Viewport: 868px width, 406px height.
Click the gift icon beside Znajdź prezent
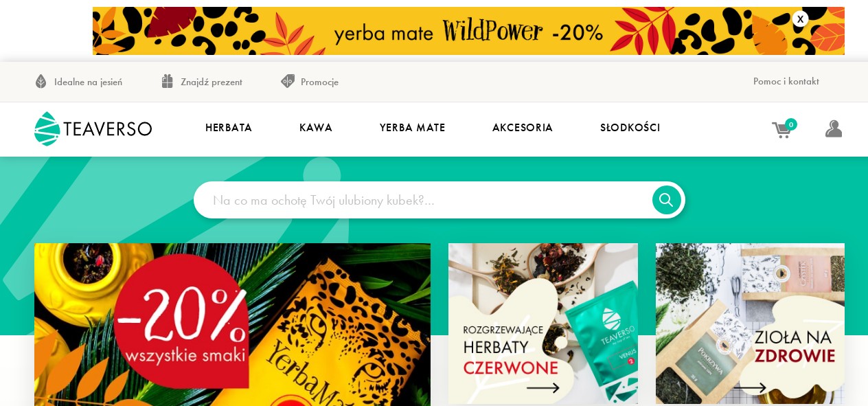168,81
